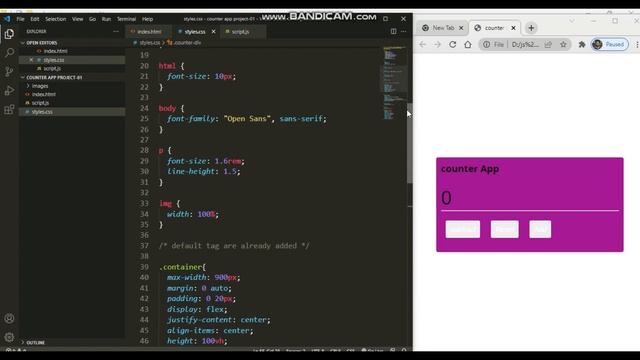Screen dimensions: 640x360
Task: Close the counter browser tab
Action: tap(513, 28)
